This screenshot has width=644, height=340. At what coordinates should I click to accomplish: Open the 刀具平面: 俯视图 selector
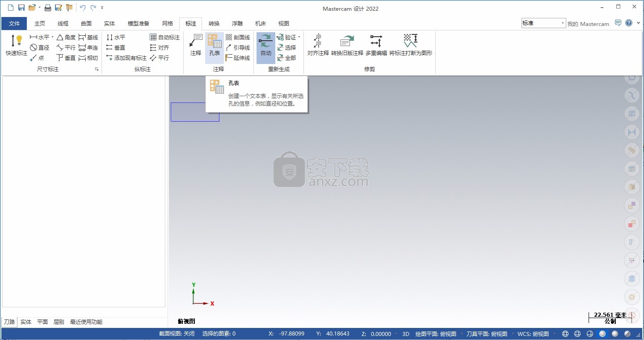click(x=487, y=334)
